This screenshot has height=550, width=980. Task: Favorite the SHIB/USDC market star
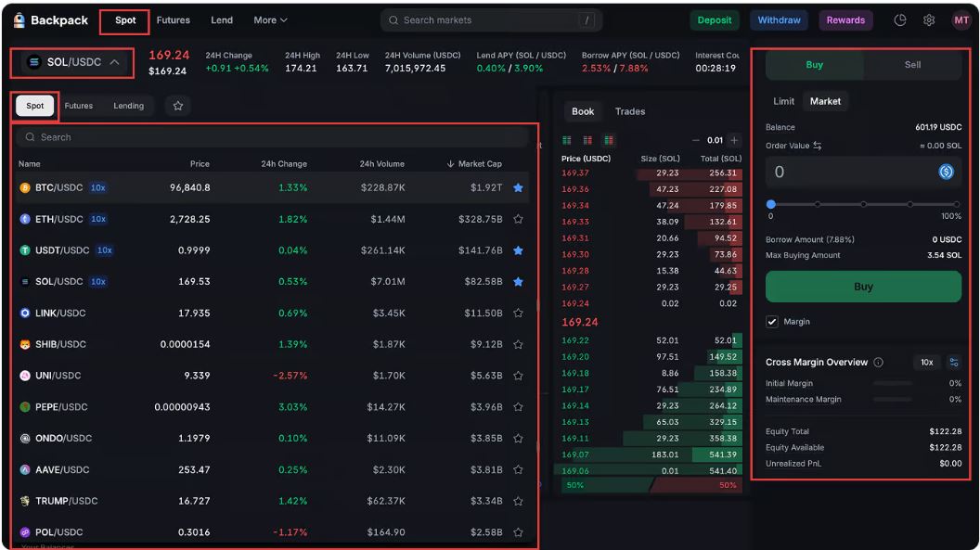(x=518, y=344)
